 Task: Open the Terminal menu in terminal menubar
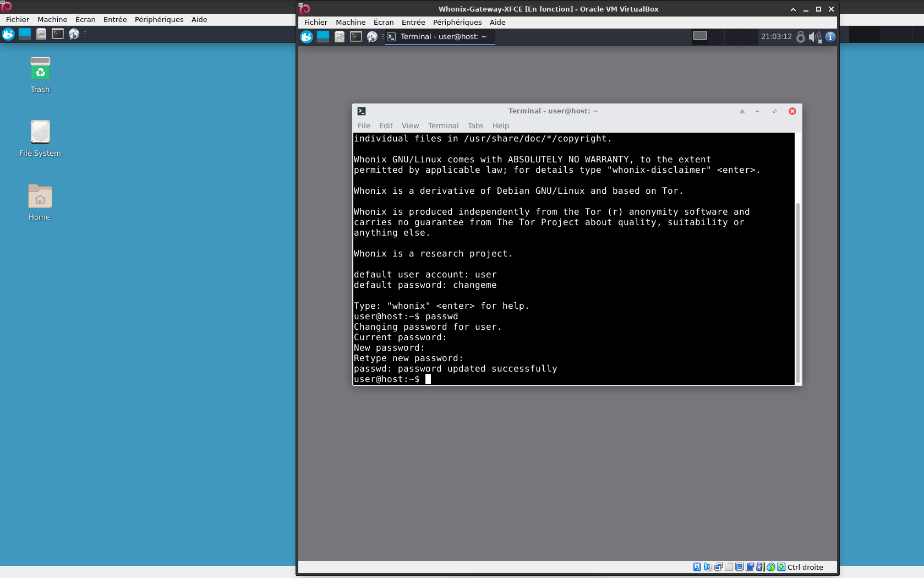click(443, 126)
